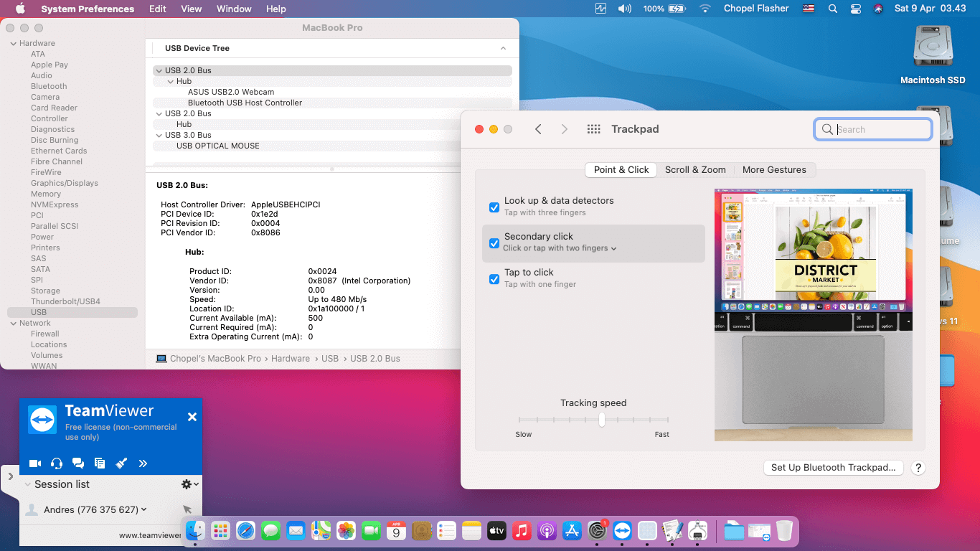Open the Notes app in the Dock
This screenshot has height=551, width=980.
coord(471,531)
